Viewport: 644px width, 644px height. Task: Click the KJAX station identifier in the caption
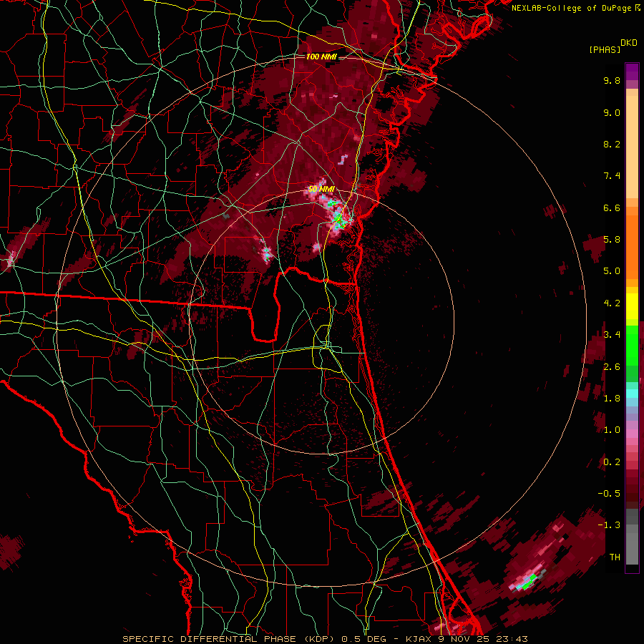[419, 639]
